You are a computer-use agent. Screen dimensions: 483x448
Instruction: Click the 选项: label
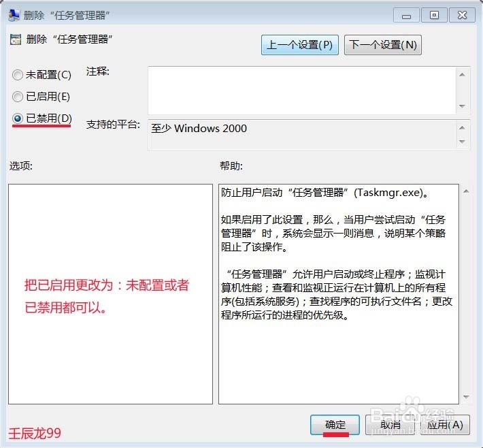pos(21,166)
